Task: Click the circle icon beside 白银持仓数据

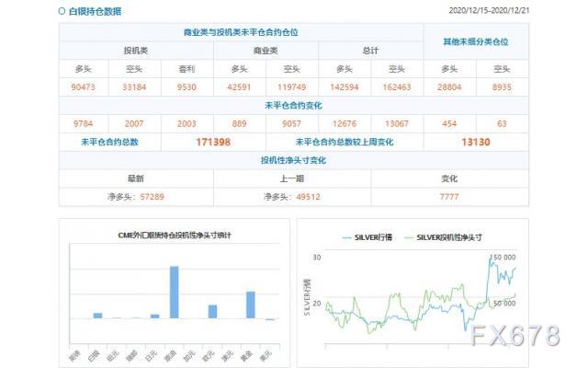Action: (x=62, y=11)
